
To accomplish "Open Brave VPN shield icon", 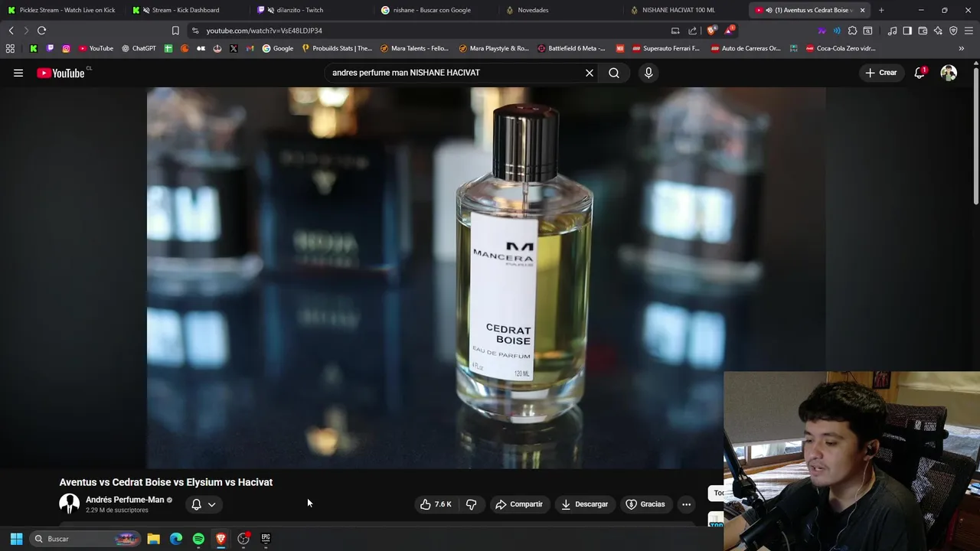I will pos(953,31).
